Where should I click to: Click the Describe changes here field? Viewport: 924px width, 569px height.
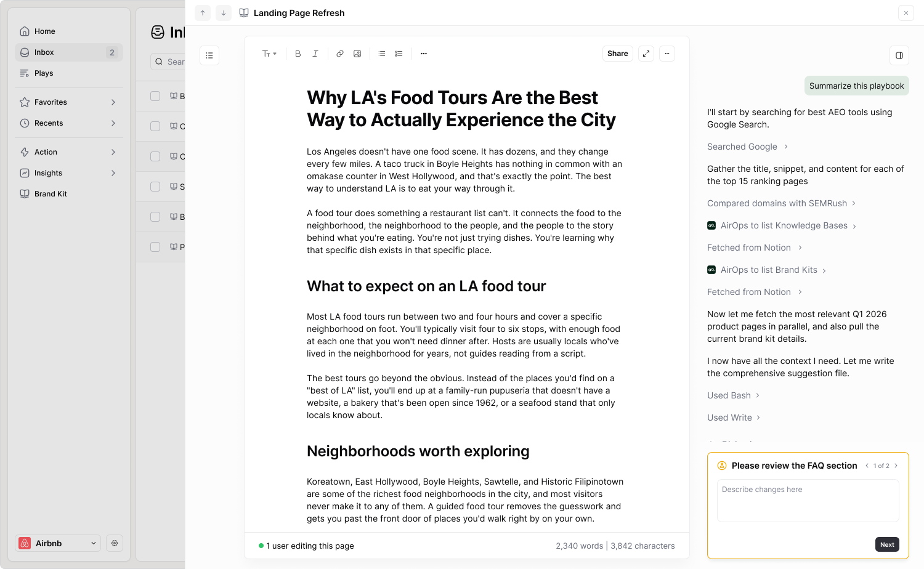click(808, 500)
